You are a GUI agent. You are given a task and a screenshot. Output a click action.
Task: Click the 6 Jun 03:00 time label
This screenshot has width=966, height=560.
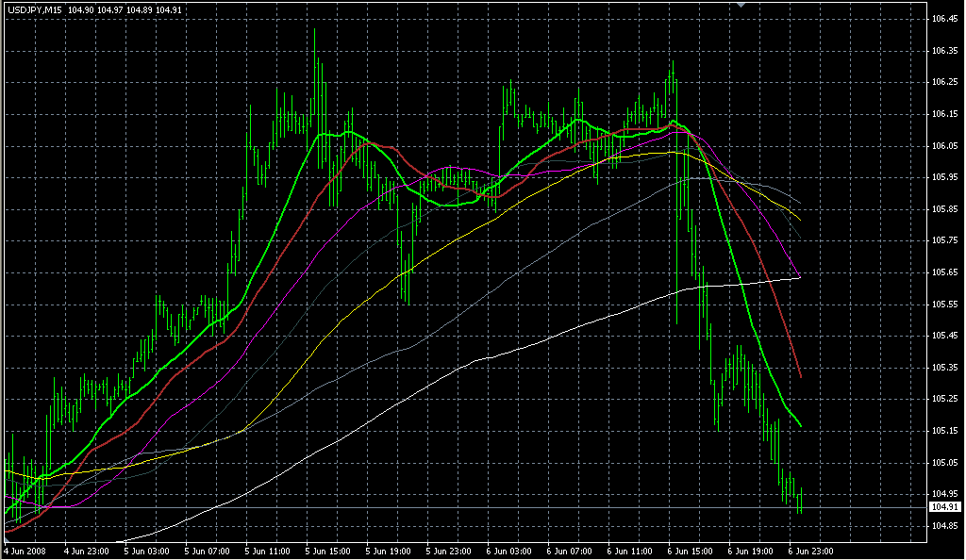507,550
